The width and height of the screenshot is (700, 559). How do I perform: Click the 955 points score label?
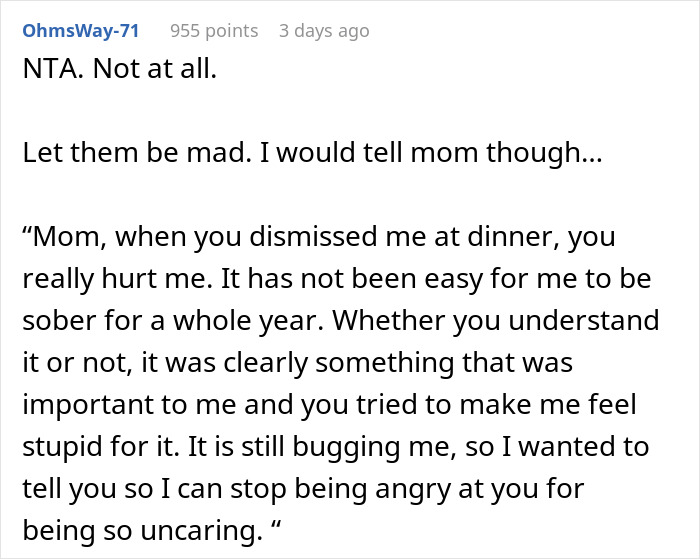pos(214,31)
